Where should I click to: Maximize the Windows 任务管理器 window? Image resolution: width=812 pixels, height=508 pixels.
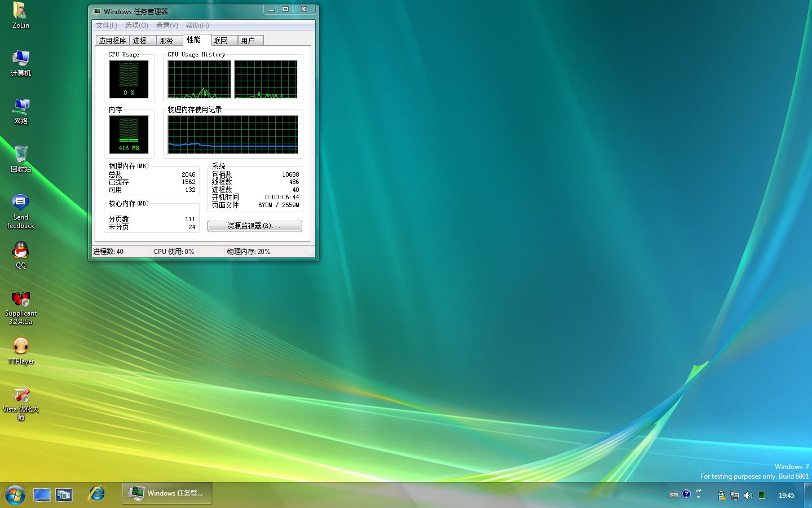click(x=285, y=10)
